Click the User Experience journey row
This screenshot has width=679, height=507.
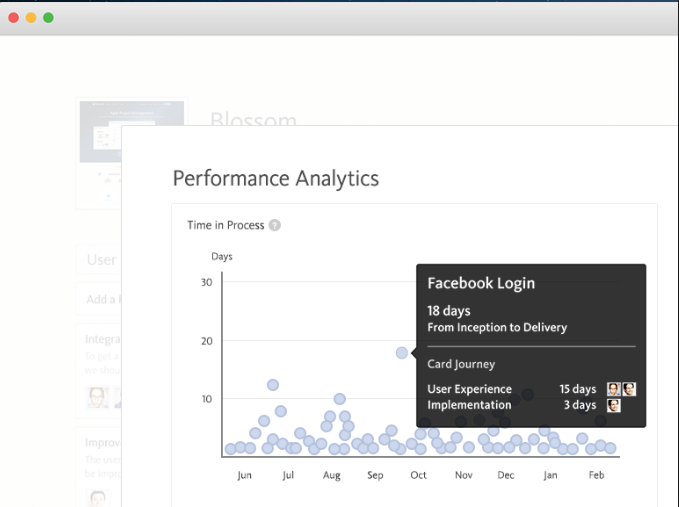click(469, 389)
